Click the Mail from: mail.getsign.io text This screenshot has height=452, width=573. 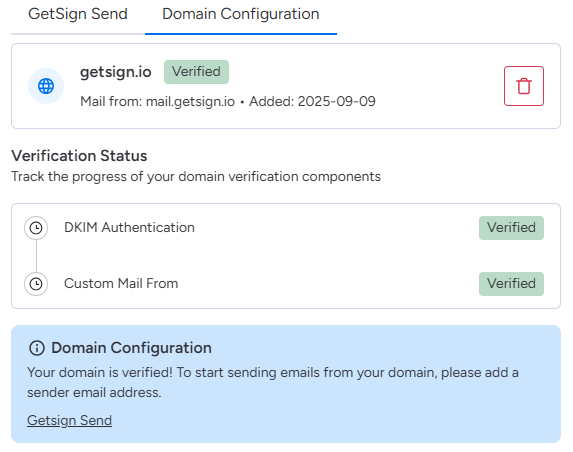[x=158, y=101]
